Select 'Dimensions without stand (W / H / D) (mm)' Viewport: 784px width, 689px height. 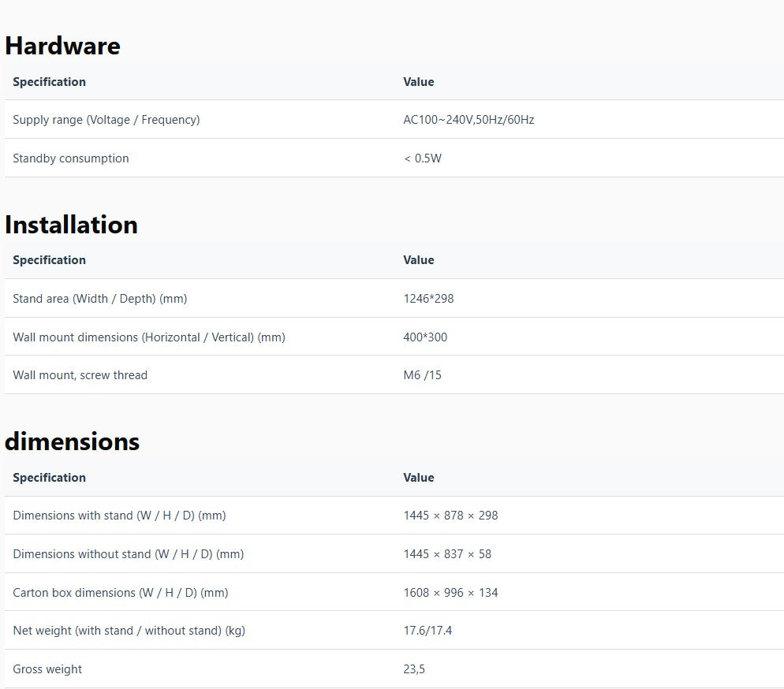[129, 554]
